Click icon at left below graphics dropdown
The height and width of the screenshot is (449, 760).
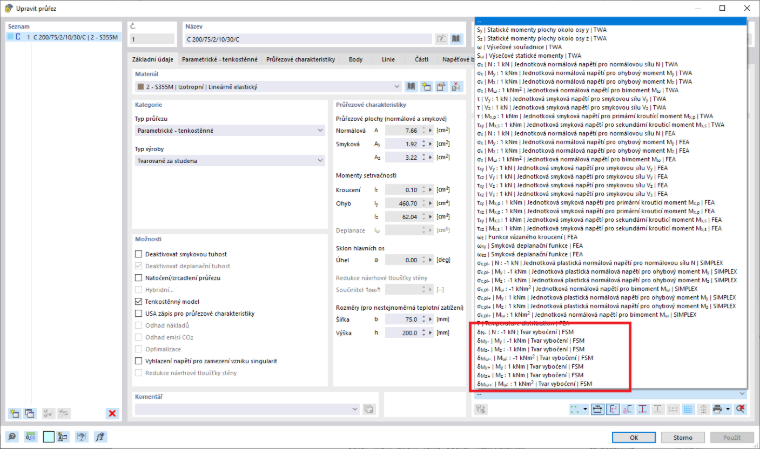[x=481, y=409]
